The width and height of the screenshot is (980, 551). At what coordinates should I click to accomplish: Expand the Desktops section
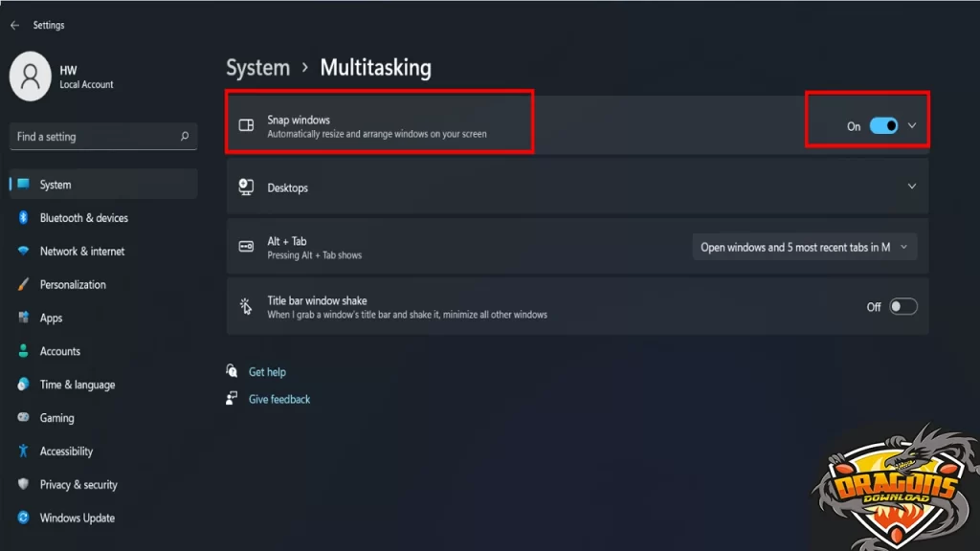[914, 187]
